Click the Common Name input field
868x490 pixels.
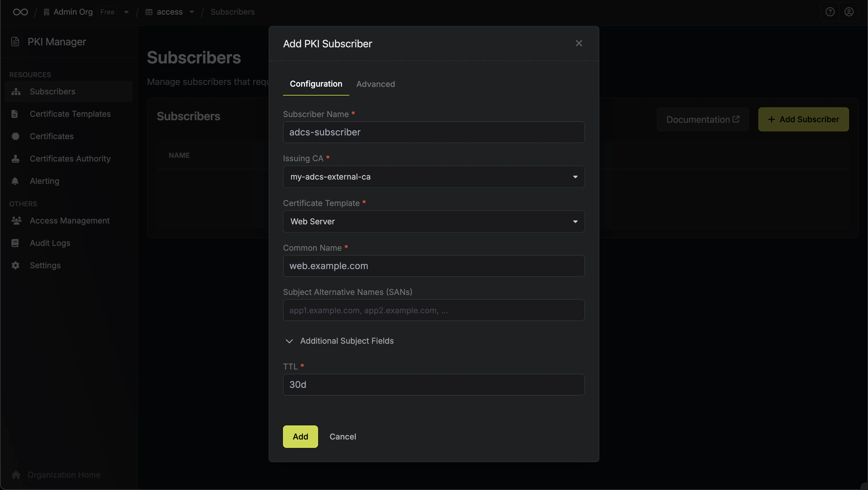[434, 266]
